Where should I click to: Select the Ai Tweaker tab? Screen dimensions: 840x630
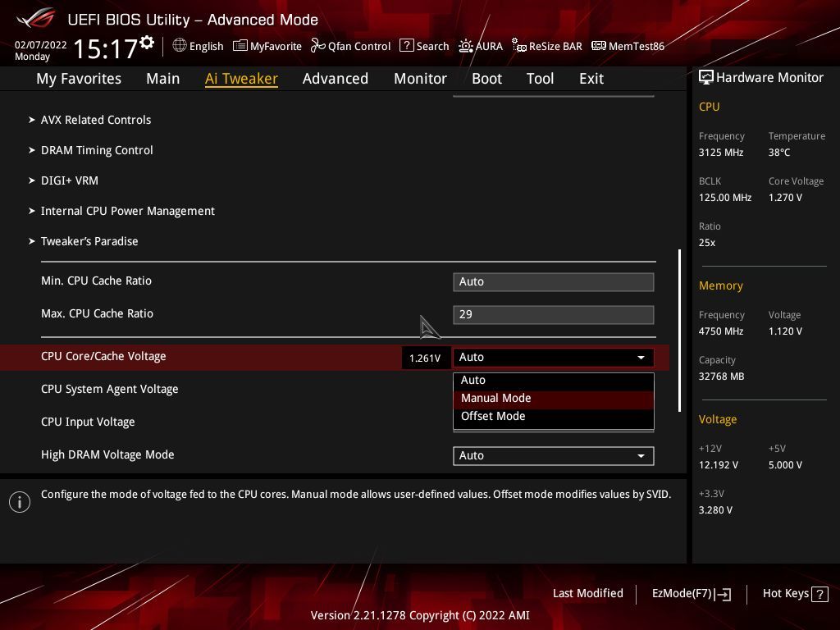point(241,79)
